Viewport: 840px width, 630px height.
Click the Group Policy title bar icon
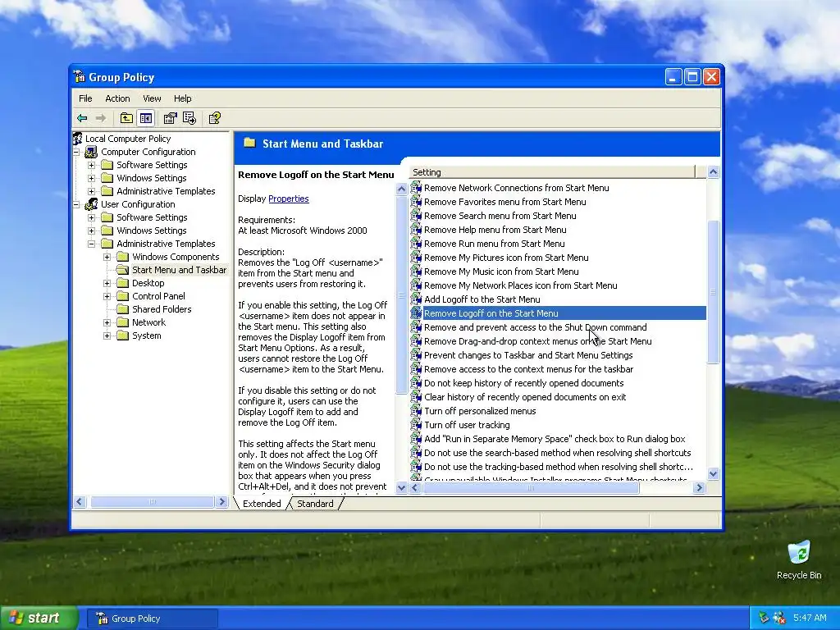pos(80,77)
